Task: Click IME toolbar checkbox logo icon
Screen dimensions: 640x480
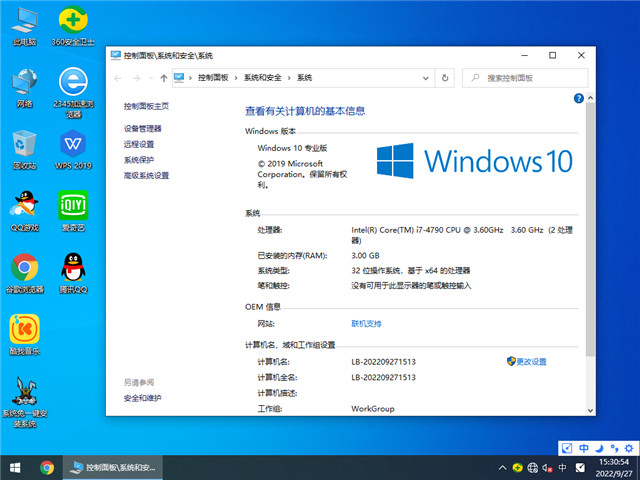Action: tap(567, 448)
